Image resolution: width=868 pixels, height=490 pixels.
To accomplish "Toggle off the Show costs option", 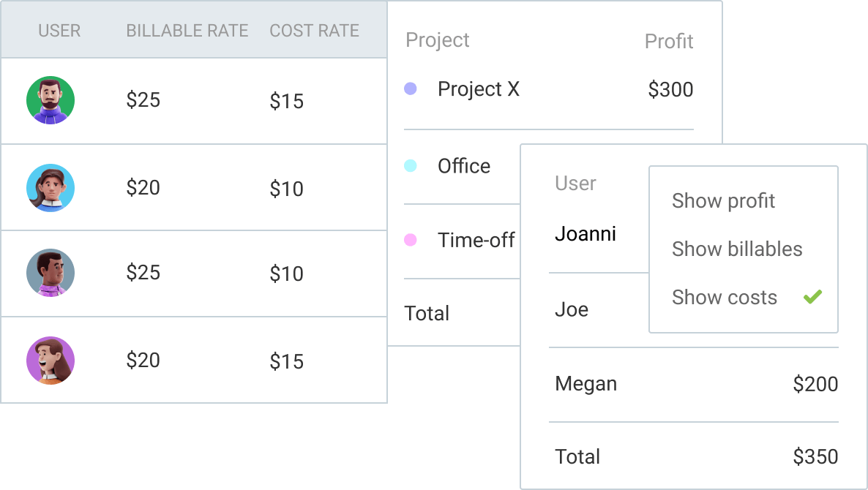I will 724,297.
